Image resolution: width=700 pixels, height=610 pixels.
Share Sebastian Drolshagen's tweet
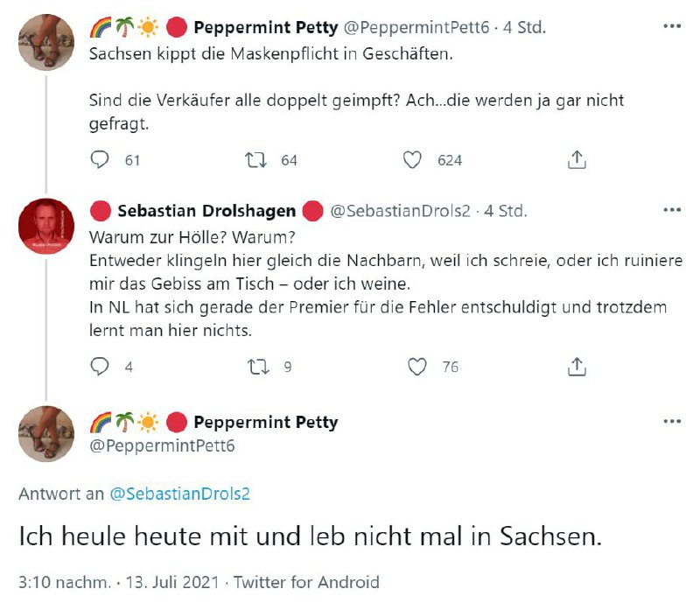point(577,367)
